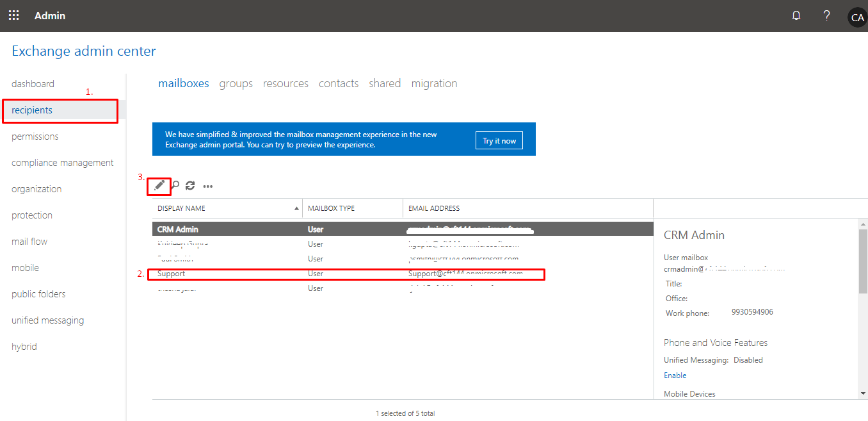Open the permissions section
The height and width of the screenshot is (421, 868).
[x=35, y=136]
